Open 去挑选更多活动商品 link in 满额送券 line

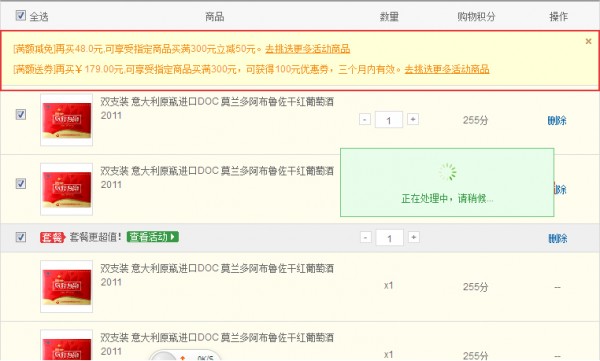pos(447,69)
